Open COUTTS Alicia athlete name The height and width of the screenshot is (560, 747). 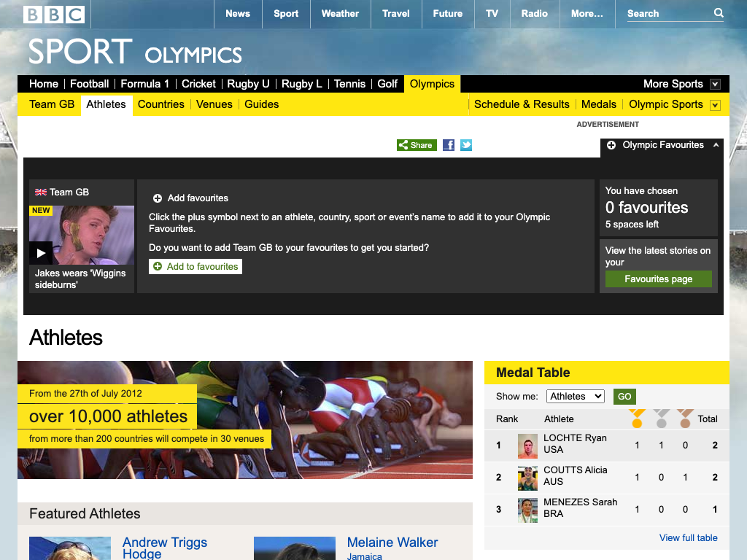(x=576, y=470)
